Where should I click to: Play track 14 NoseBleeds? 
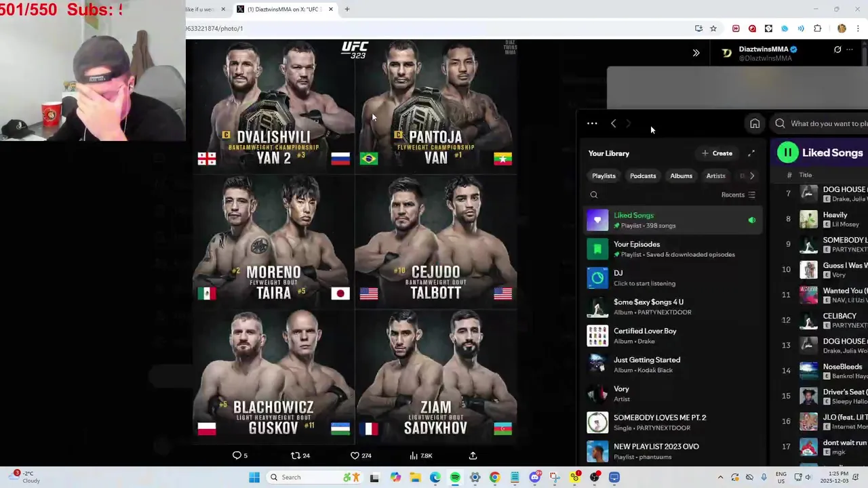point(821,371)
